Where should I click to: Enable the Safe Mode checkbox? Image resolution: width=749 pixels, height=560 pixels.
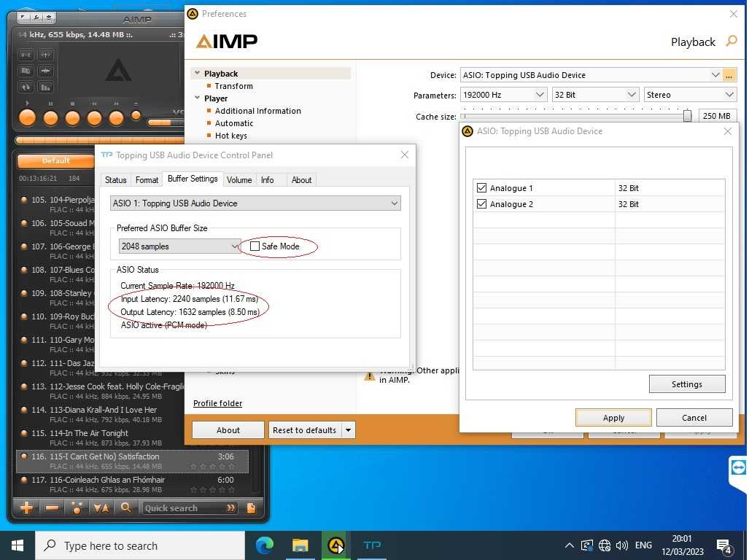pos(255,246)
